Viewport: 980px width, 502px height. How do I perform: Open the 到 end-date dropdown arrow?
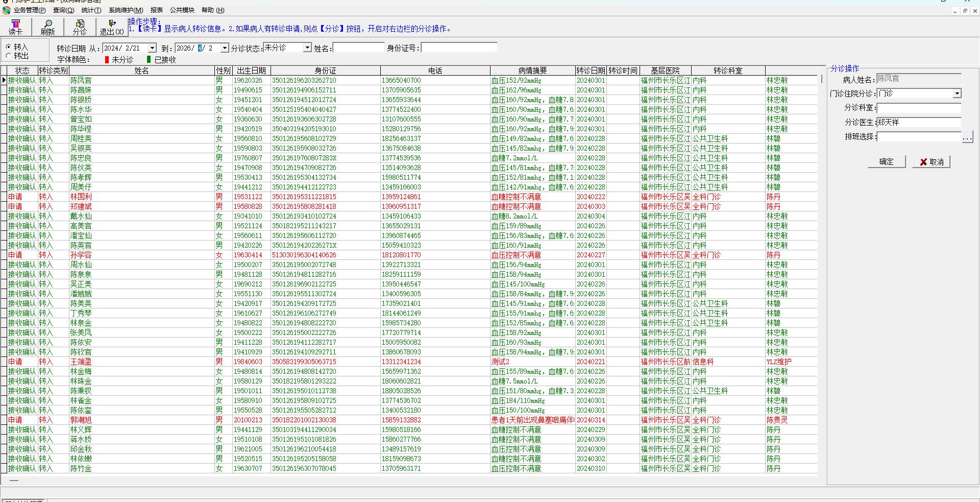224,48
